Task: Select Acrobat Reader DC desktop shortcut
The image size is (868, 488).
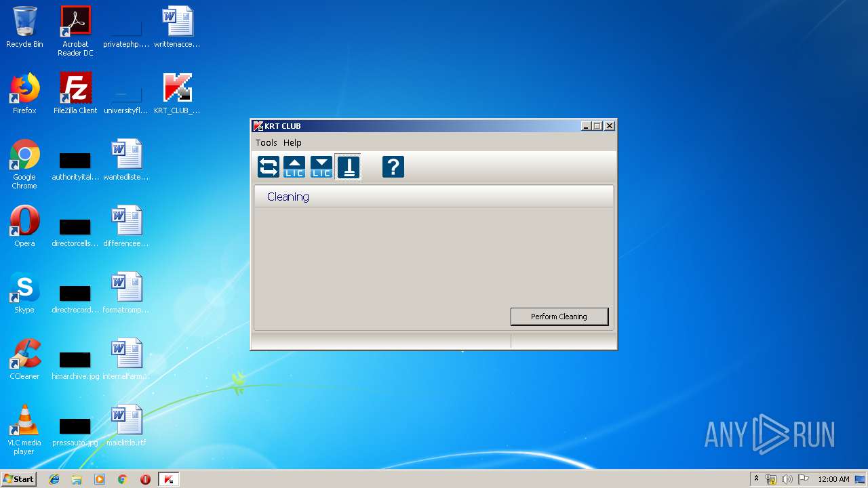Action: tap(75, 31)
